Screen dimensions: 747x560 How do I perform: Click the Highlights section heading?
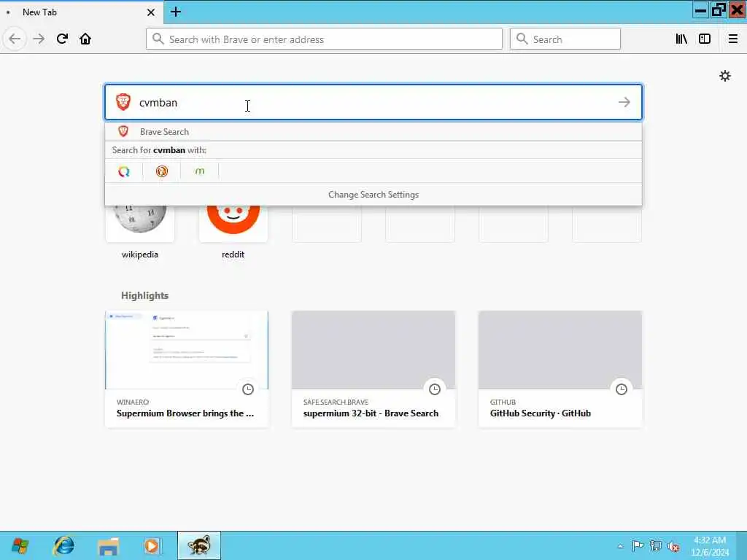click(x=145, y=295)
